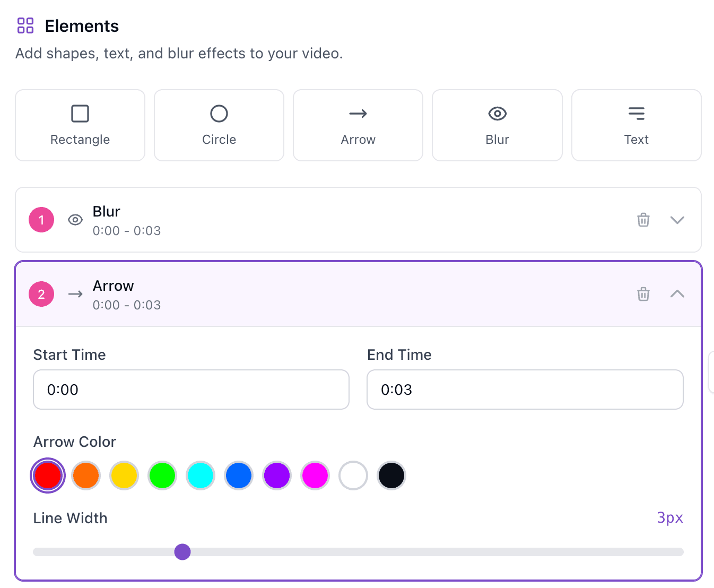Select the Rectangle shape tool

pos(80,125)
